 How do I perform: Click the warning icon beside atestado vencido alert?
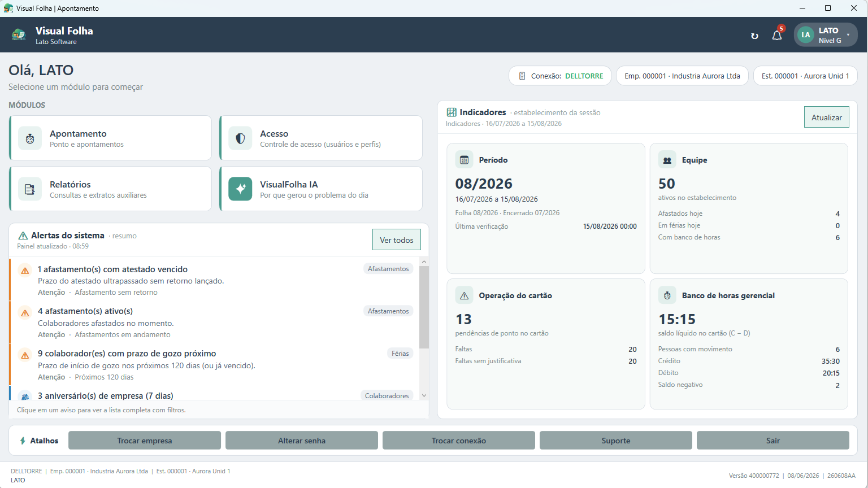25,271
